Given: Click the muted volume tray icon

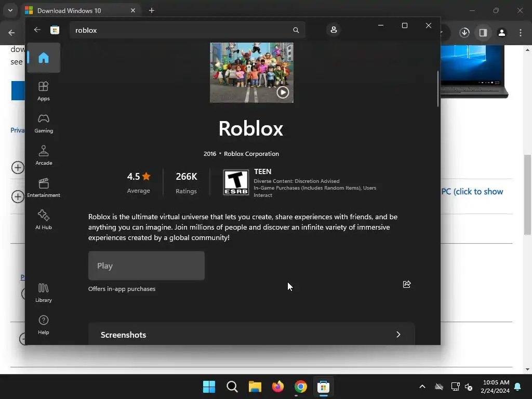Looking at the screenshot, I should point(469,387).
